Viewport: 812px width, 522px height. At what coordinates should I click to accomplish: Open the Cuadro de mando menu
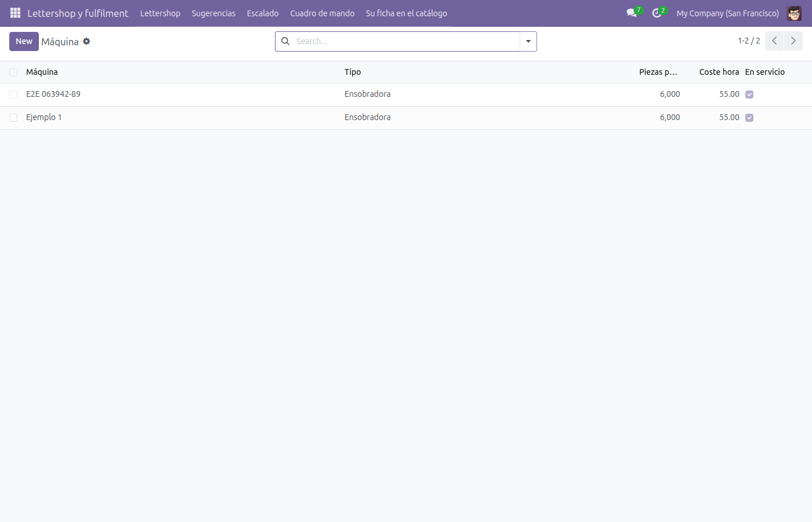(x=322, y=13)
